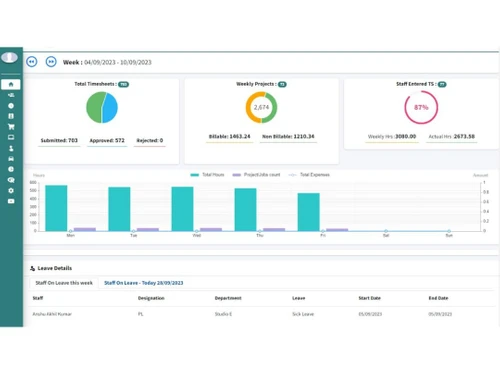
Task: Click the clock sidebar icon
Action: click(x=11, y=106)
